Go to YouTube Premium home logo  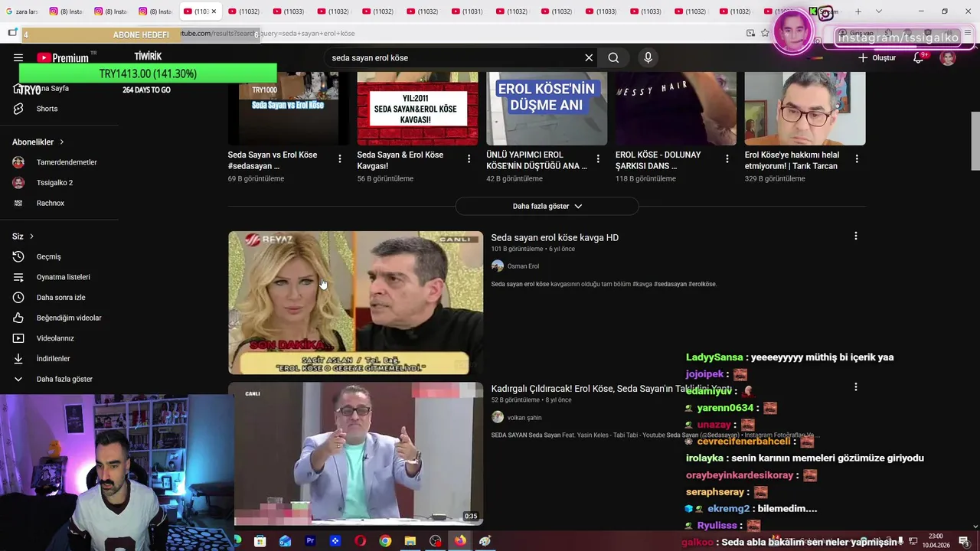pos(63,57)
